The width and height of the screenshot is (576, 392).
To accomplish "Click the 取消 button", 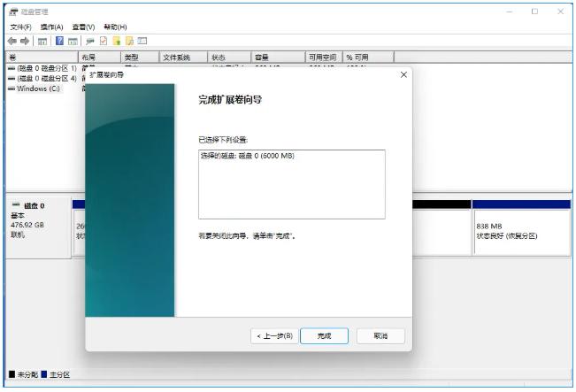I will (x=380, y=335).
